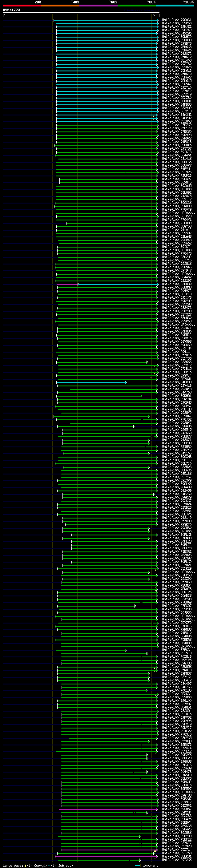The height and width of the screenshot is (868, 197).
Task: Select label UniRef100_Q9XIY8
Action: [176, 297]
